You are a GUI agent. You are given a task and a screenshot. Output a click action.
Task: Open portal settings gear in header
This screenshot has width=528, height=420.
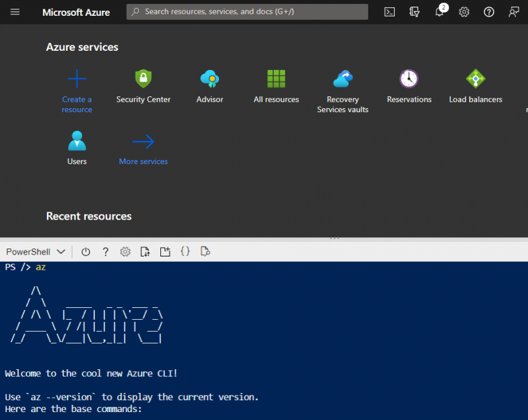(464, 12)
